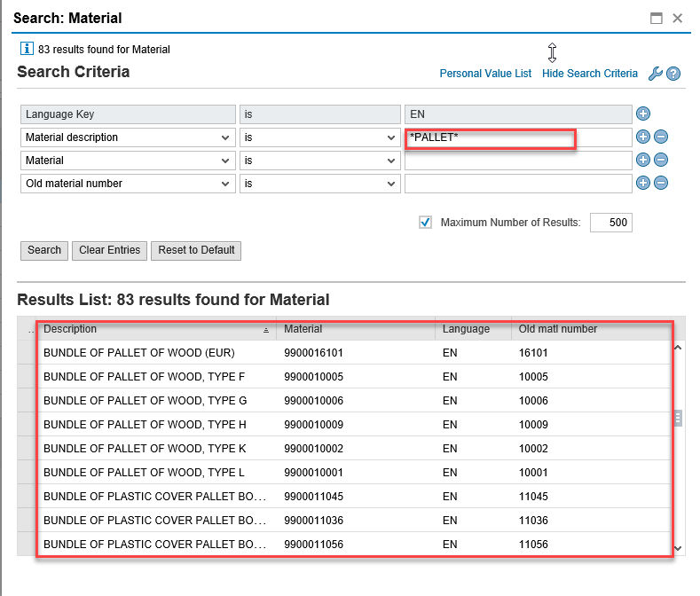Image resolution: width=700 pixels, height=596 pixels.
Task: Add a row after Language Key criterion
Action: click(643, 114)
